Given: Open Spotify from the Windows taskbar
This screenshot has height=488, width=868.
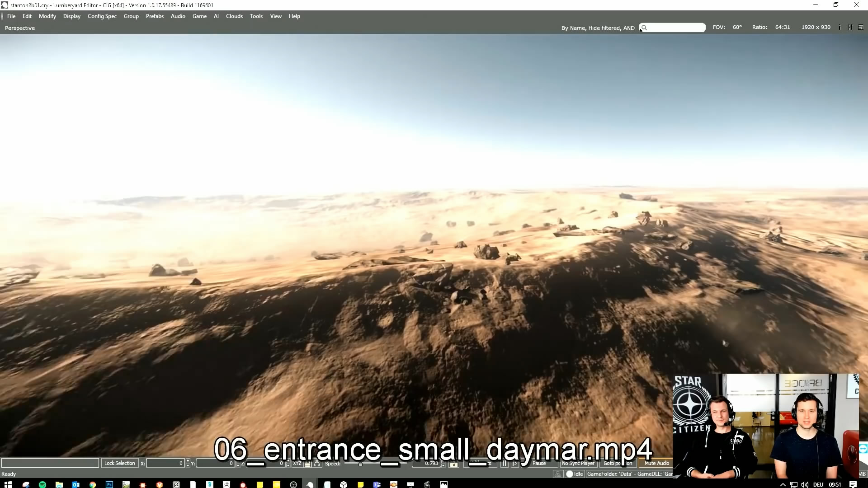Looking at the screenshot, I should click(42, 484).
